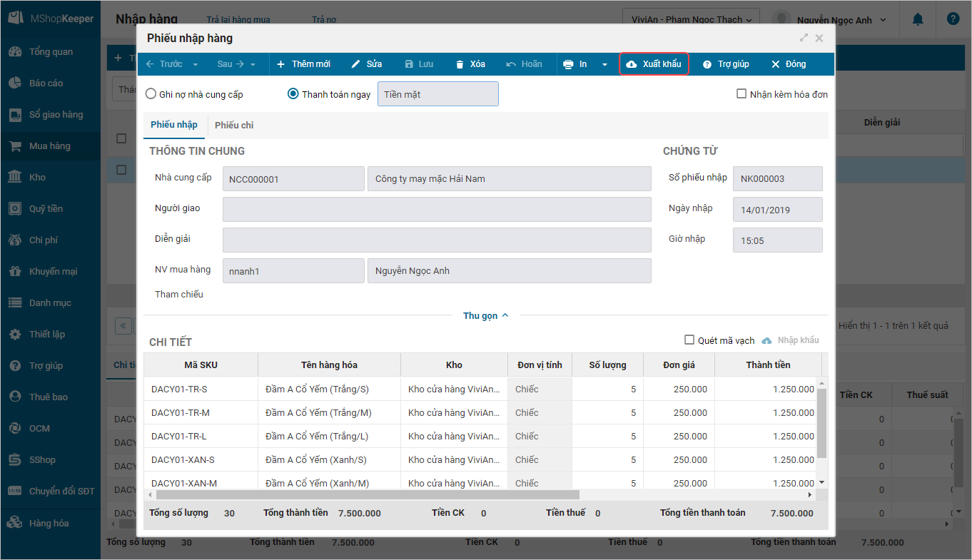Collapse the section using Thu gọn
The height and width of the screenshot is (560, 972).
[x=485, y=315]
